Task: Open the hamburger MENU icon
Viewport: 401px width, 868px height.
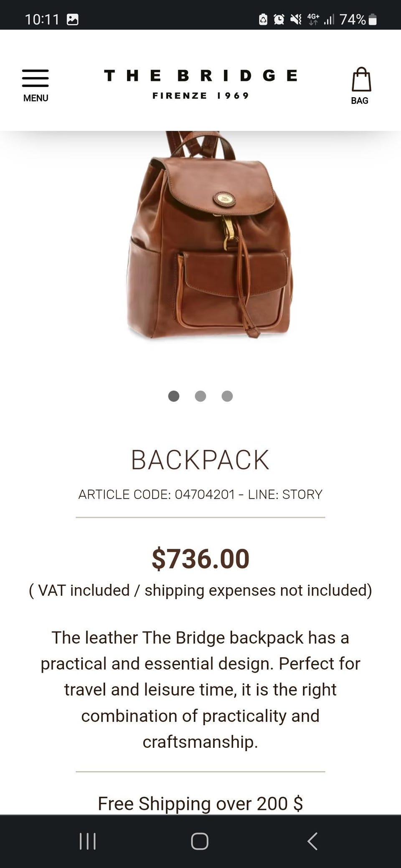Action: [36, 78]
